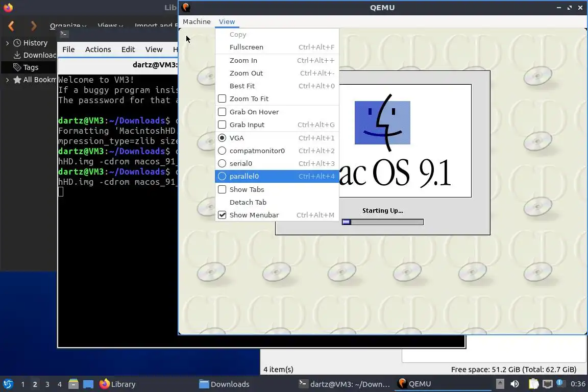Click the '4 item(s)' status text
588x392 pixels.
(278, 370)
